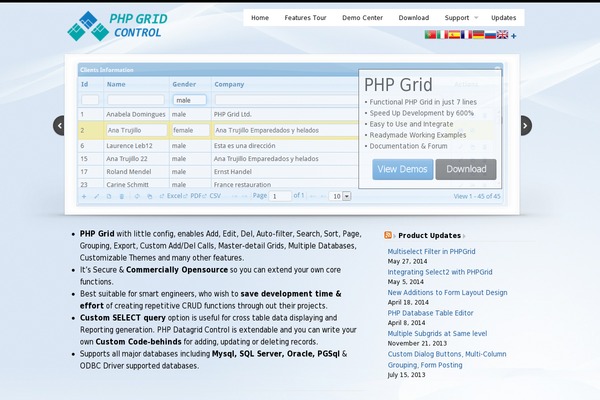Open the Support menu

click(x=457, y=18)
